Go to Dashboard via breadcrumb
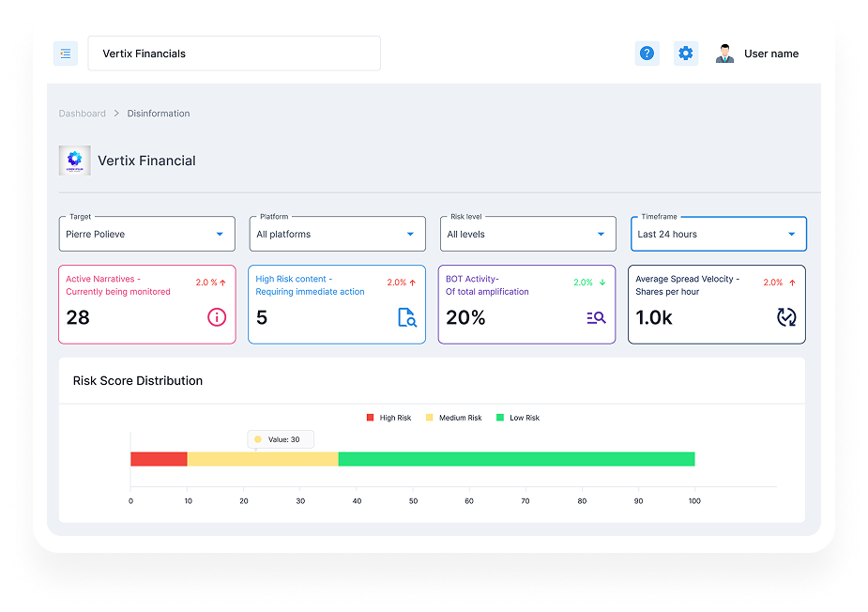This screenshot has height=612, width=868. 82,114
